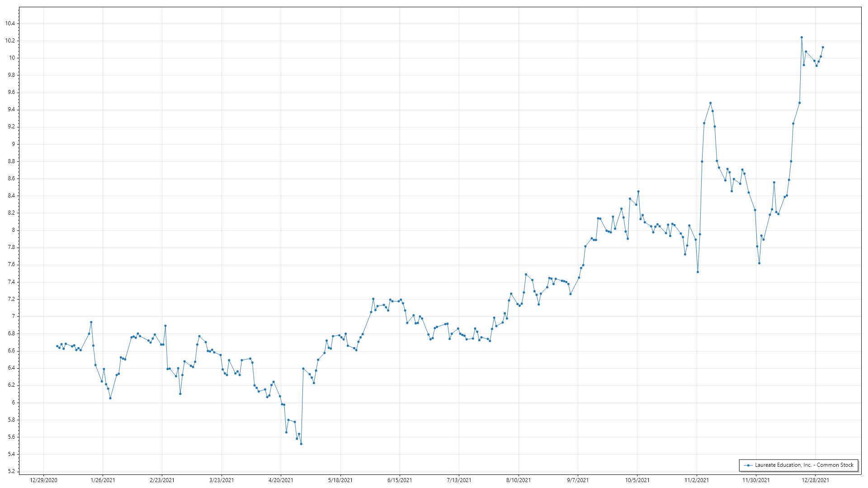Click the 10.4 y-axis value label

[x=10, y=23]
